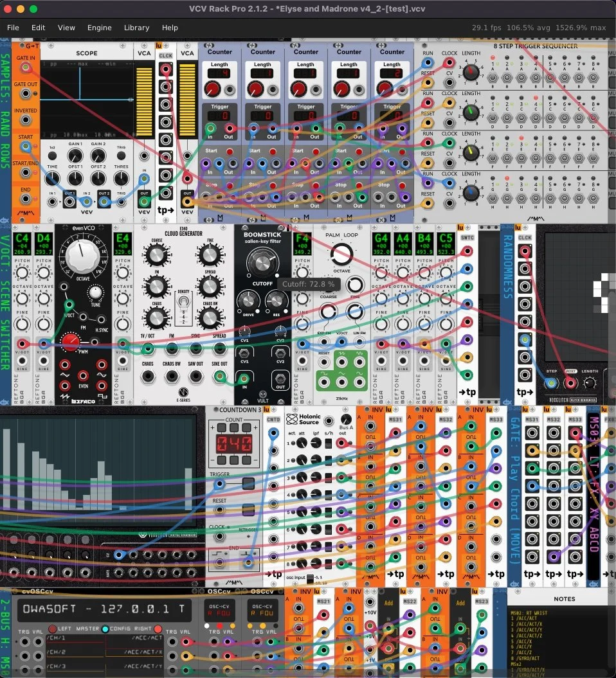Viewport: 616px width, 678px height.
Task: Click the Holonic Source Bus A knob
Action: [x=346, y=420]
